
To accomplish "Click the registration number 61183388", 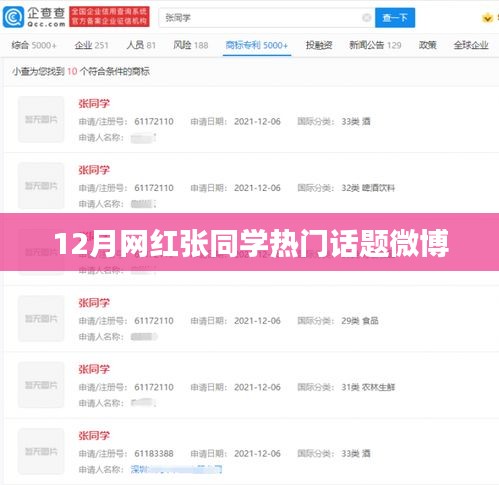I will point(154,454).
